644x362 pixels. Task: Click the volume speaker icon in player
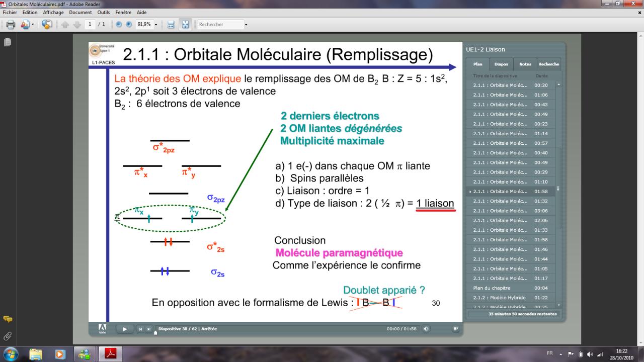point(426,329)
